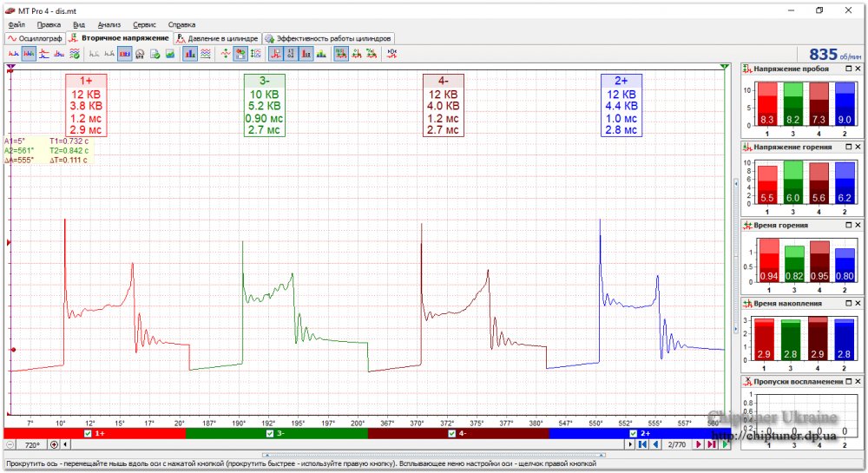
Task: Uncheck the 4- cylinder checkbox
Action: coord(451,434)
